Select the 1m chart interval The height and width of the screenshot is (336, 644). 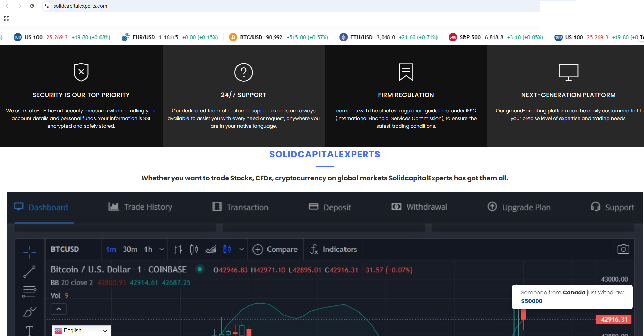111,249
